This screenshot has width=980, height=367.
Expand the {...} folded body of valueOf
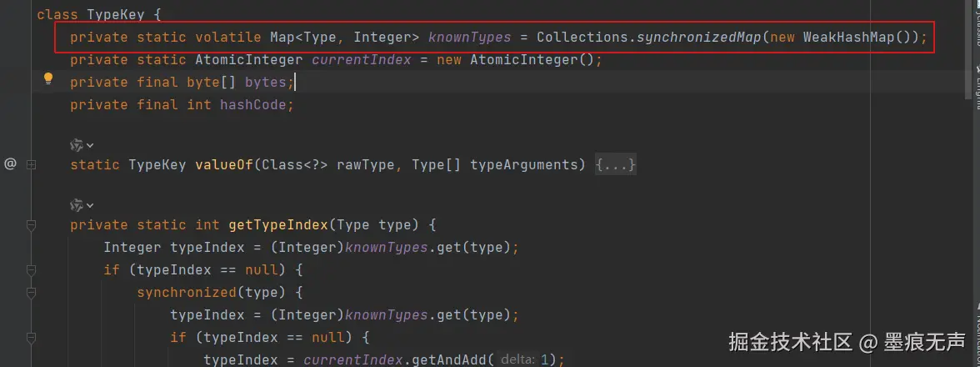(x=616, y=165)
